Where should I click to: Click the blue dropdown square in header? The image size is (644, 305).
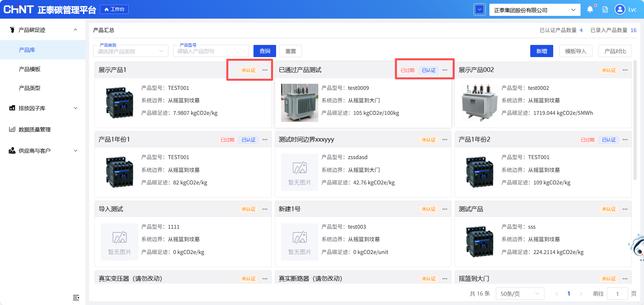pos(480,9)
